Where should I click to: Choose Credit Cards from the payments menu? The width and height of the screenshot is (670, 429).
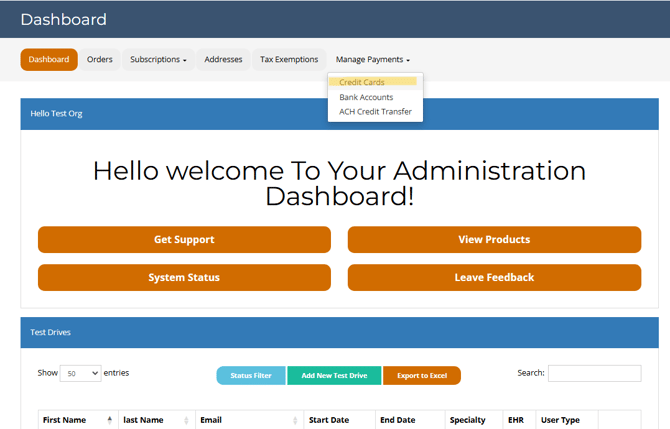tap(362, 82)
